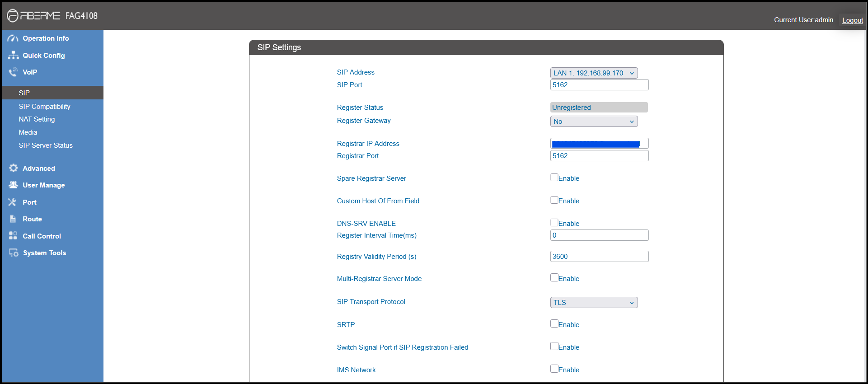The height and width of the screenshot is (384, 868).
Task: Open the SIP submenu item
Action: [x=52, y=93]
